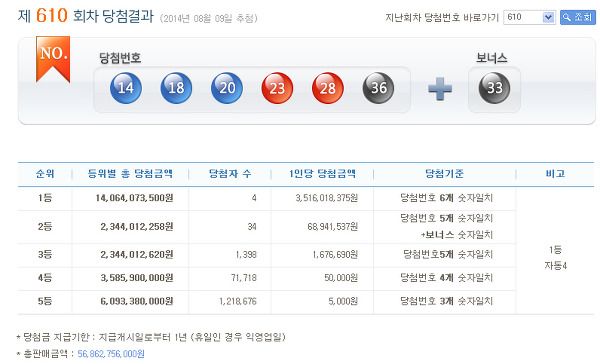Viewport: 600px width, 364px height.
Task: Select total prize 2,344,012,258원
Action: coord(137,227)
